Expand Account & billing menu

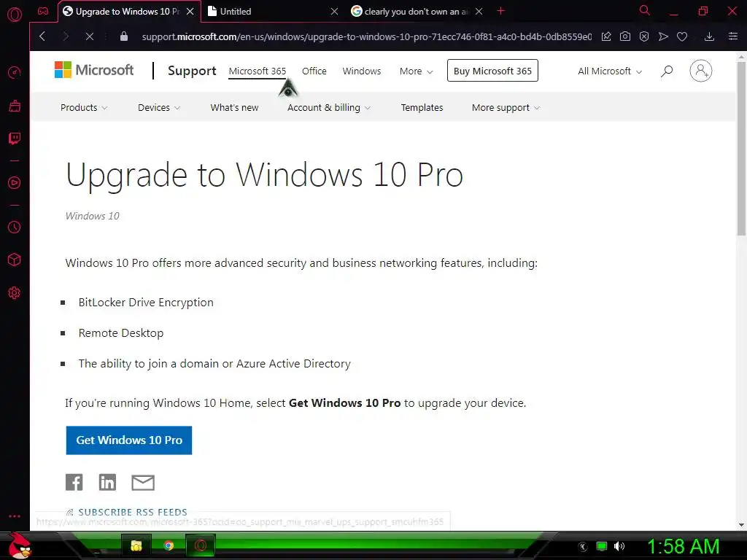(329, 108)
